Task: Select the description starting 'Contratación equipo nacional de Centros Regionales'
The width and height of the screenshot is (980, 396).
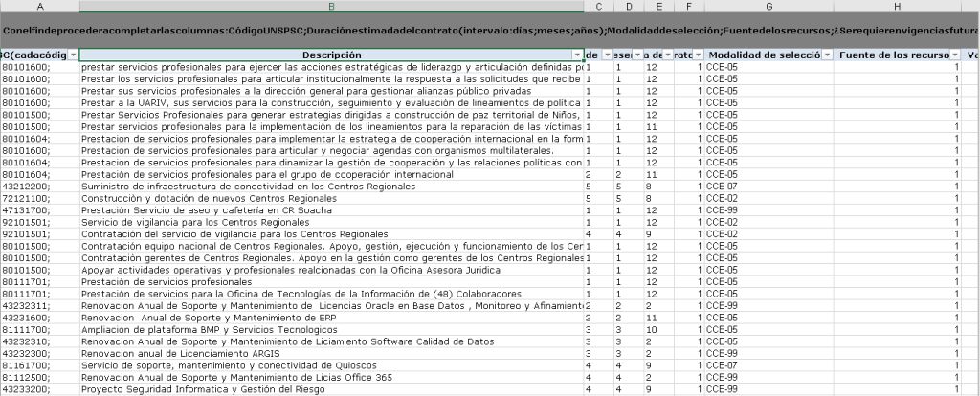Action: (332, 246)
